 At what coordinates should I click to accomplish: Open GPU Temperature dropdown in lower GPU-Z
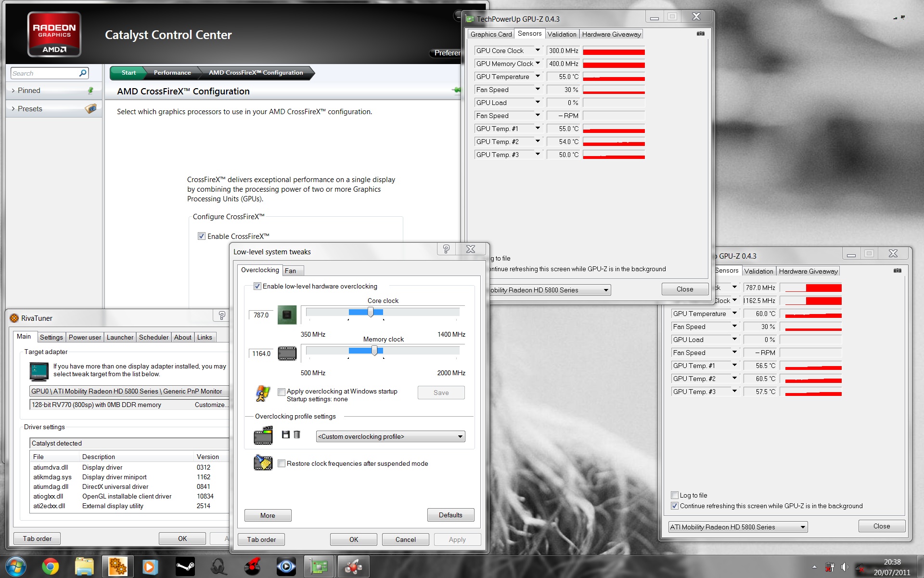(734, 313)
